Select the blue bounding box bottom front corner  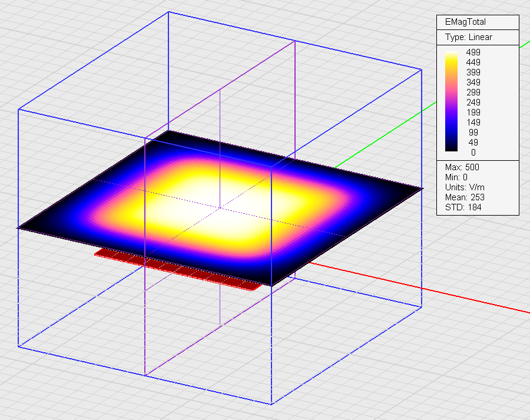click(x=271, y=404)
